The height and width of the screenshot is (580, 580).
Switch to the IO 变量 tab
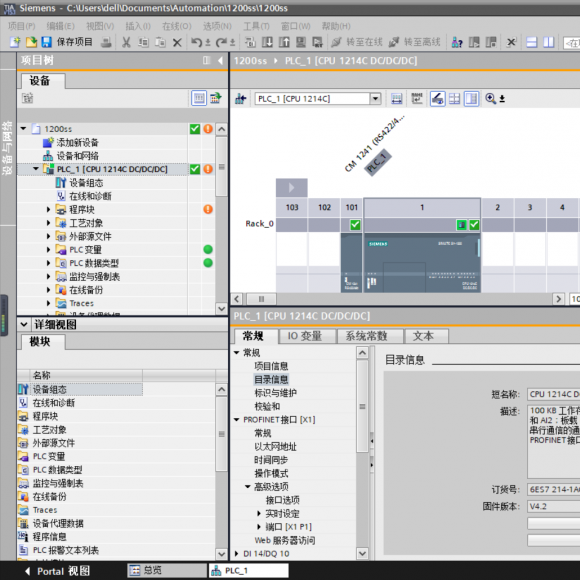pos(307,336)
